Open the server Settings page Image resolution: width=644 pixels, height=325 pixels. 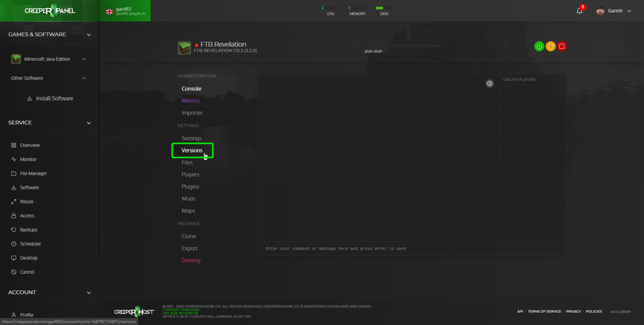click(191, 138)
